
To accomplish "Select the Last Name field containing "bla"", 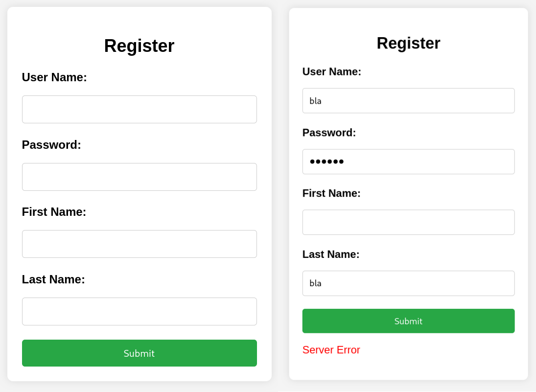I will coord(408,283).
